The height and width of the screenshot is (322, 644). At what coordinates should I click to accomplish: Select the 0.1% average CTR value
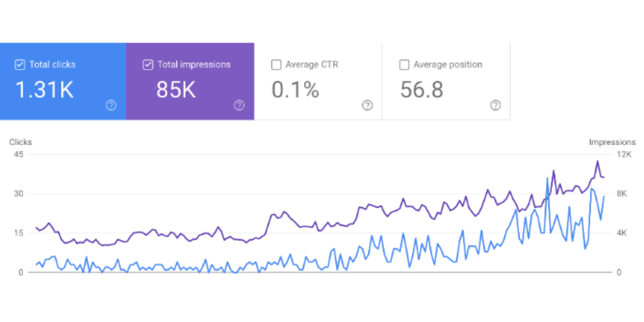pos(295,90)
